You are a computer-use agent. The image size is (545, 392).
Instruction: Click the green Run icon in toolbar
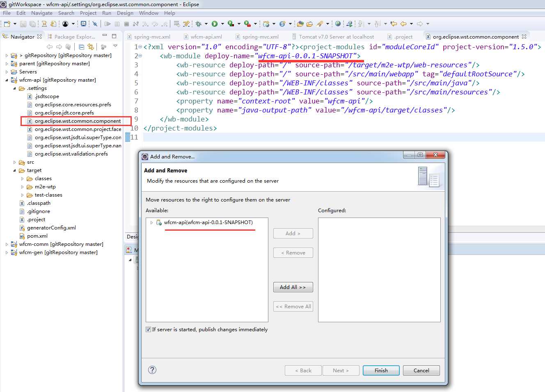click(x=214, y=24)
